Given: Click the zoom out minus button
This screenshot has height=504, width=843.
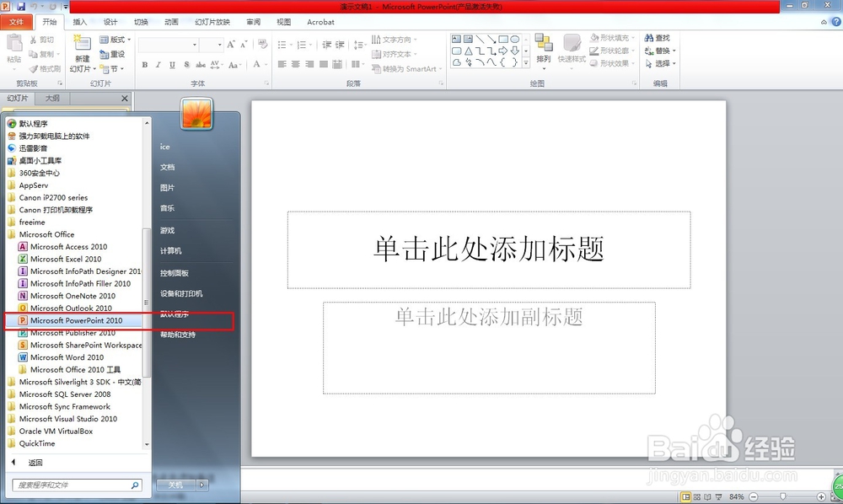Looking at the screenshot, I should click(x=754, y=497).
